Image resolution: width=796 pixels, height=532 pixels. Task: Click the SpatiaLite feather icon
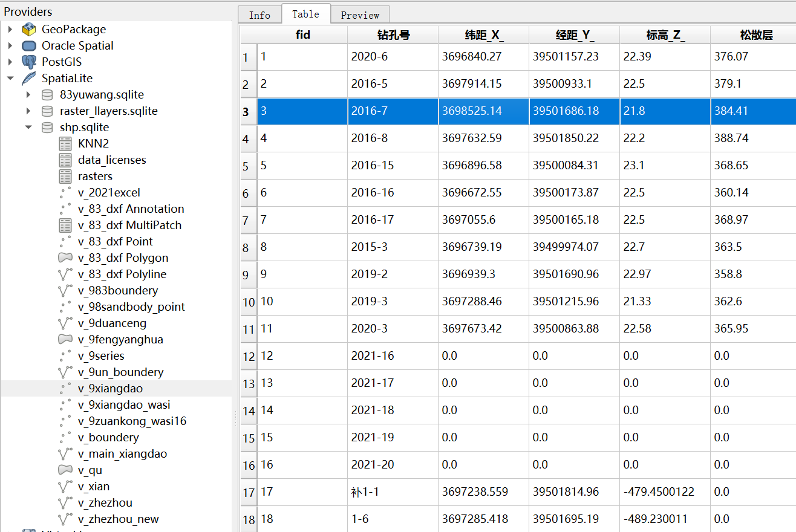(x=29, y=79)
